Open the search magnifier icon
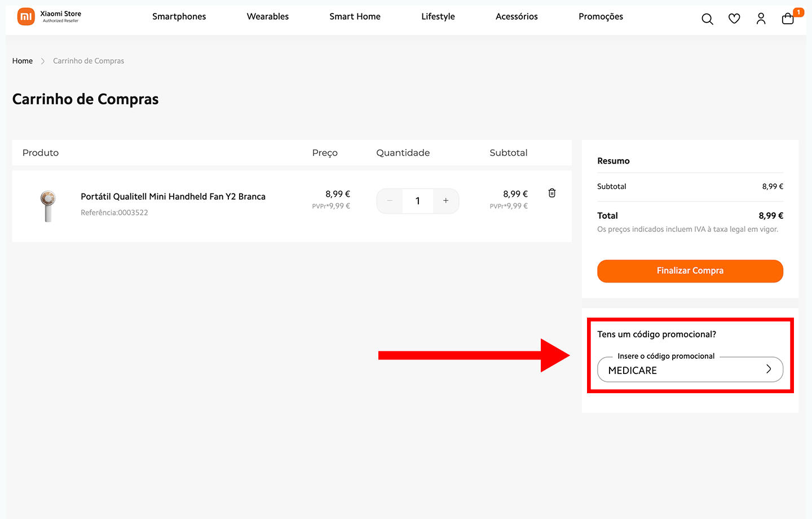Image resolution: width=812 pixels, height=519 pixels. tap(707, 19)
